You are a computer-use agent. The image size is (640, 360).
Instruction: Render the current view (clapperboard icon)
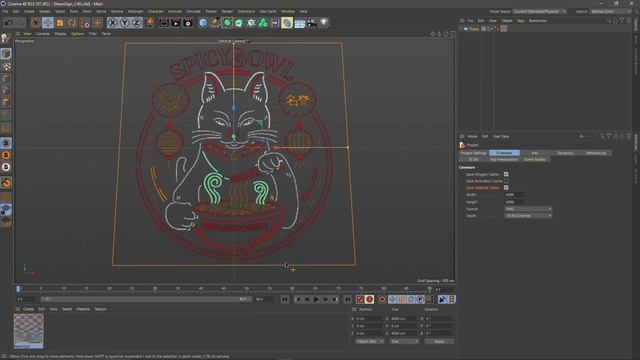tap(164, 23)
